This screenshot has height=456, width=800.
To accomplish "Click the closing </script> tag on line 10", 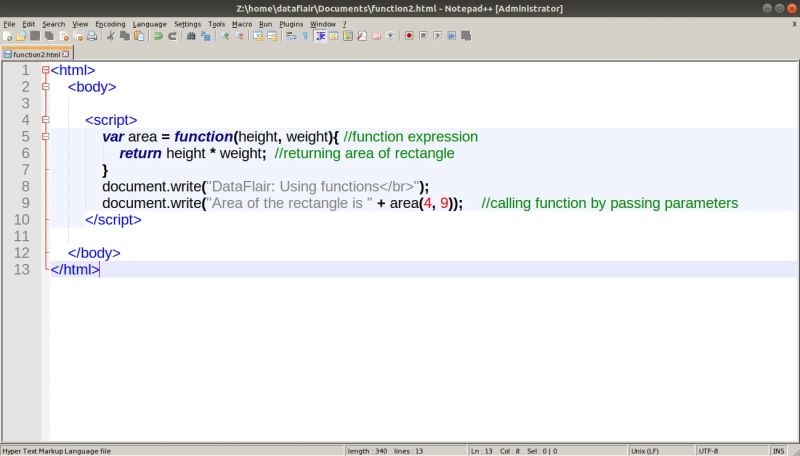I will click(x=113, y=220).
